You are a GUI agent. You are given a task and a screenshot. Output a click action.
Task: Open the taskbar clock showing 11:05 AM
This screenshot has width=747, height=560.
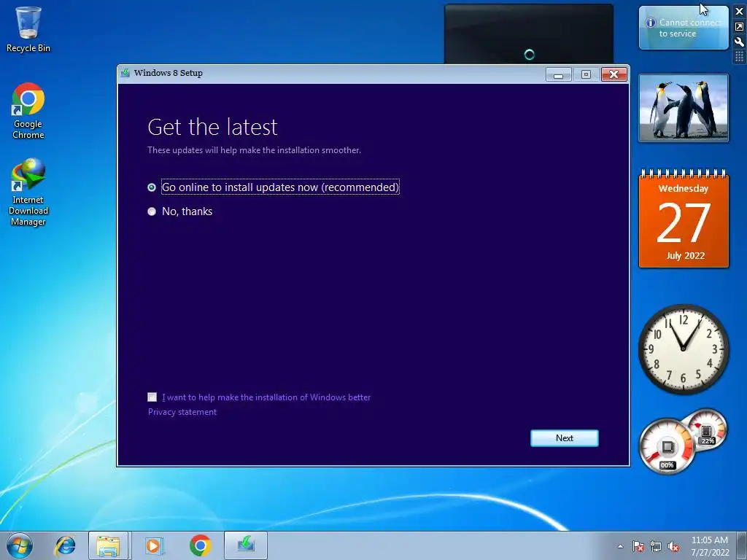click(x=710, y=546)
